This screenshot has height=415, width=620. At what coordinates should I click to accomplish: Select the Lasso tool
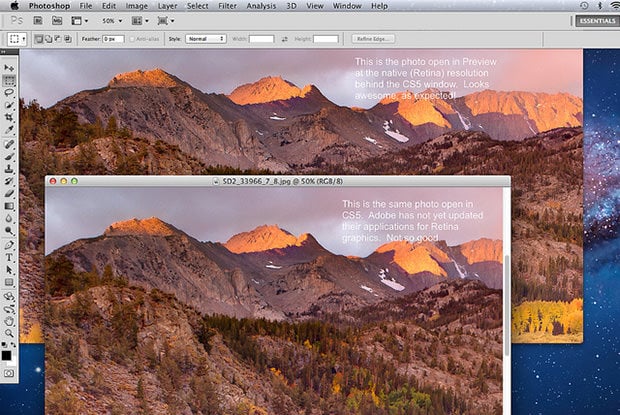9,93
